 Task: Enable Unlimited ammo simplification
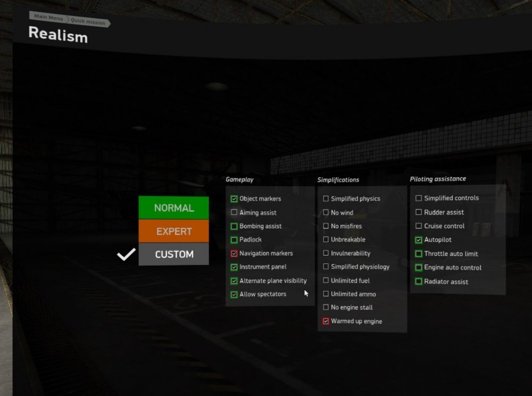[x=326, y=294]
